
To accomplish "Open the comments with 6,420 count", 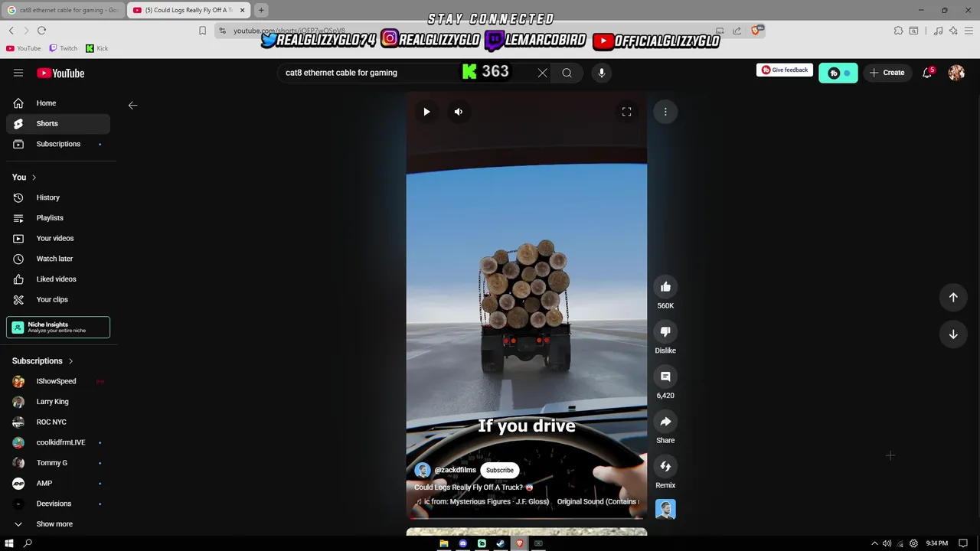I will click(665, 377).
